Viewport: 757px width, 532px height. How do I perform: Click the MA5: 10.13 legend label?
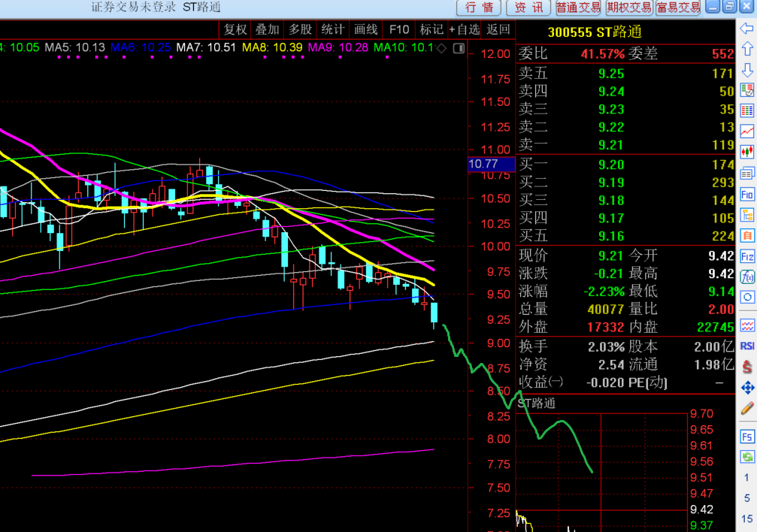pyautogui.click(x=75, y=48)
